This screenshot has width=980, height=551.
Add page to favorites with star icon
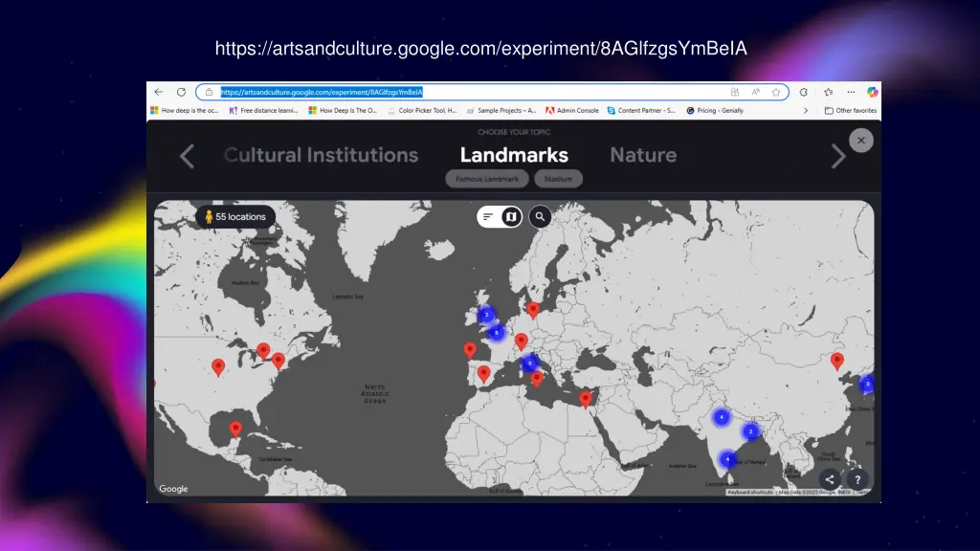[776, 92]
